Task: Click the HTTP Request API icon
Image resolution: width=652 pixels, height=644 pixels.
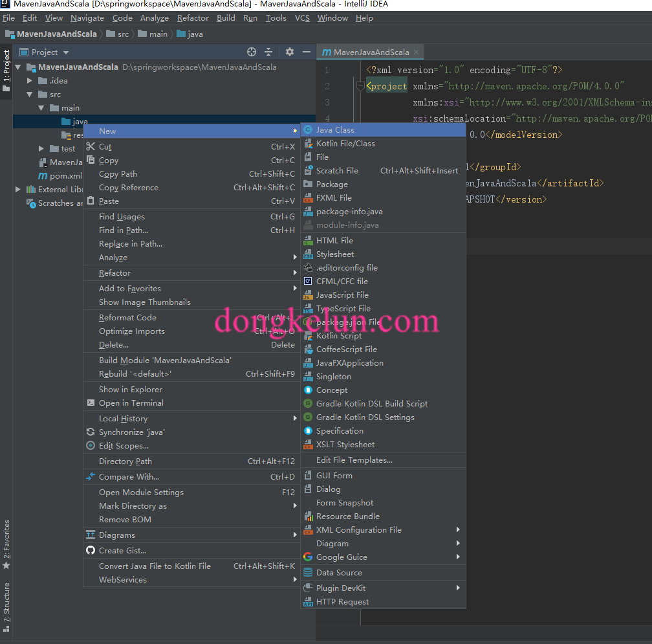Action: pyautogui.click(x=308, y=601)
